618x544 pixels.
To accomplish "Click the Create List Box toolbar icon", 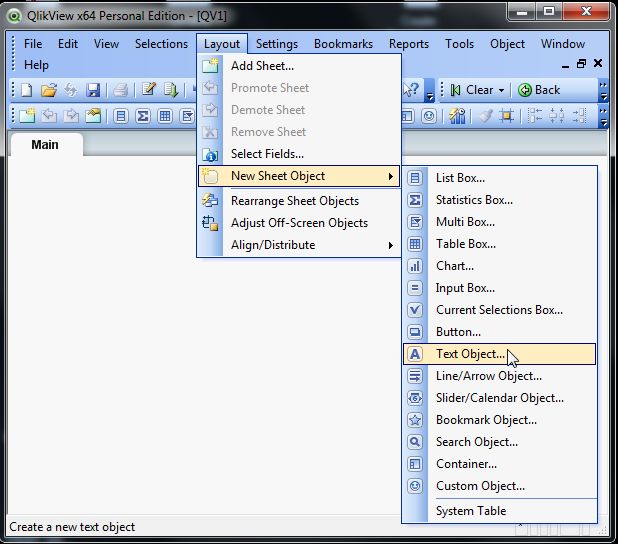I will point(121,116).
